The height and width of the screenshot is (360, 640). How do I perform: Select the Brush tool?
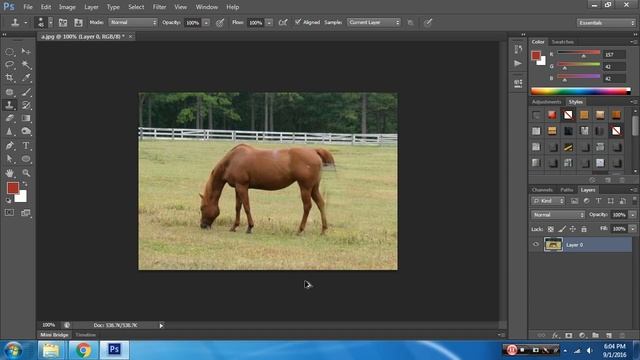tap(26, 92)
